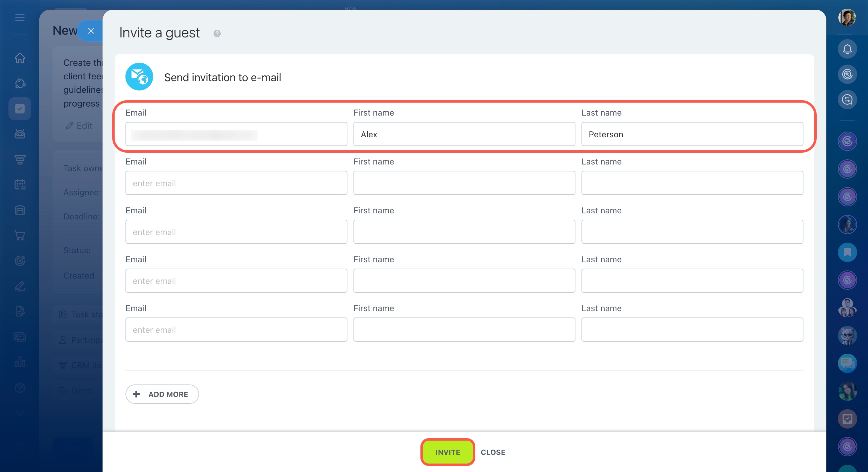Open the shopping cart icon in sidebar
This screenshot has height=472, width=868.
tap(20, 235)
